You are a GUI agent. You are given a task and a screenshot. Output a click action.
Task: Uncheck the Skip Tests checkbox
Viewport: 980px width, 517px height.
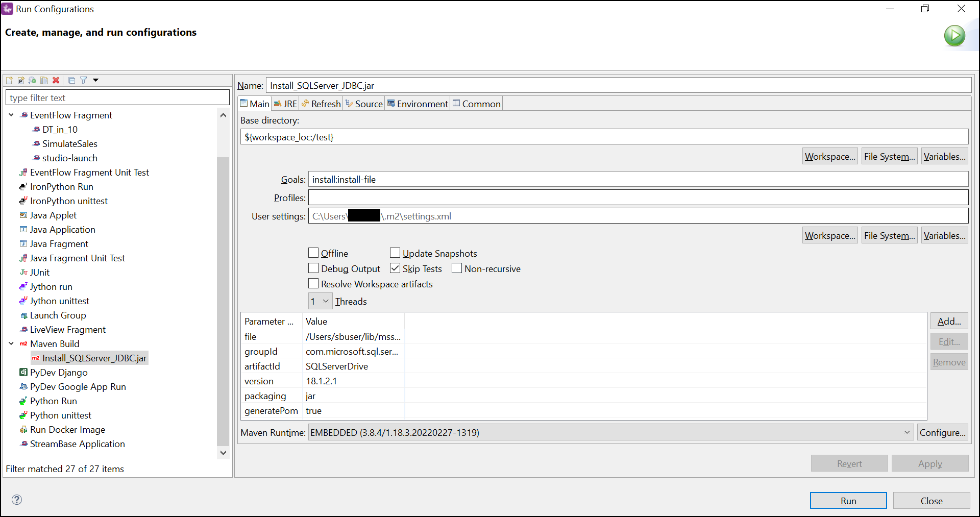click(395, 268)
